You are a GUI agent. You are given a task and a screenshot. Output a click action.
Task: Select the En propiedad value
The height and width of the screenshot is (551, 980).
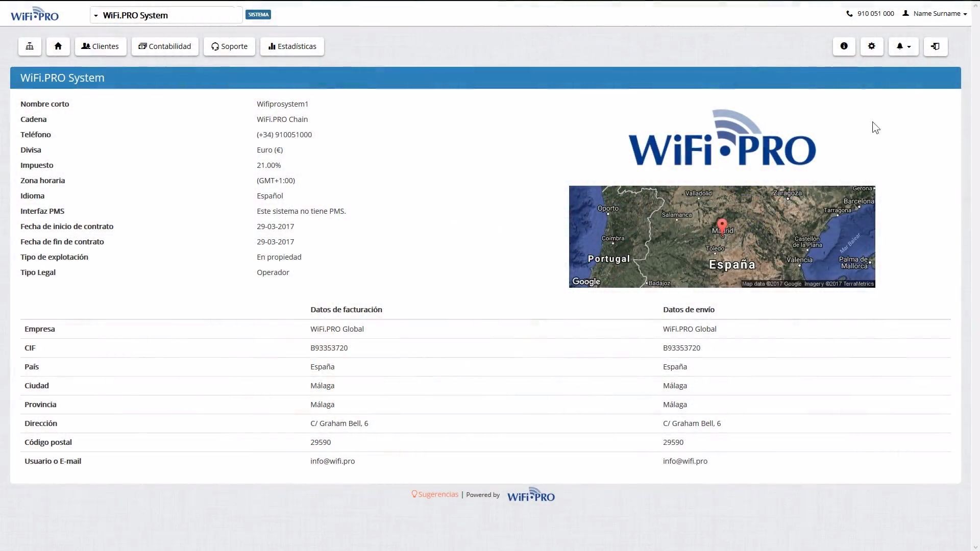click(279, 257)
